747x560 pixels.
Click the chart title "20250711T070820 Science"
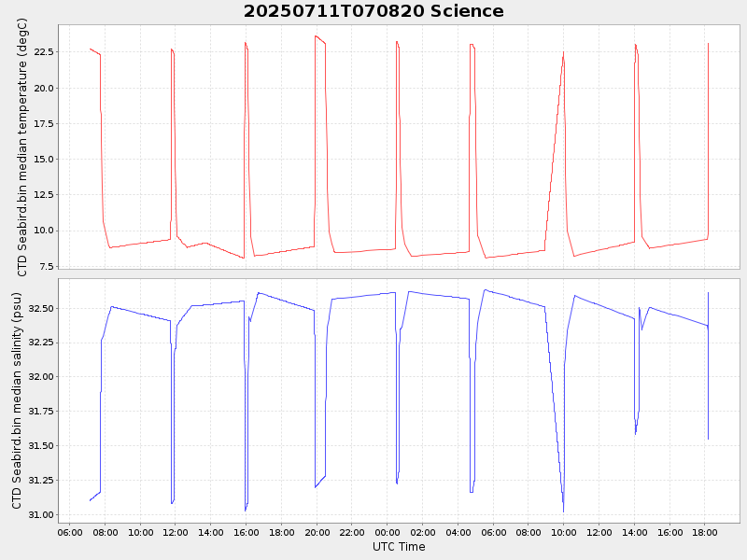(373, 11)
